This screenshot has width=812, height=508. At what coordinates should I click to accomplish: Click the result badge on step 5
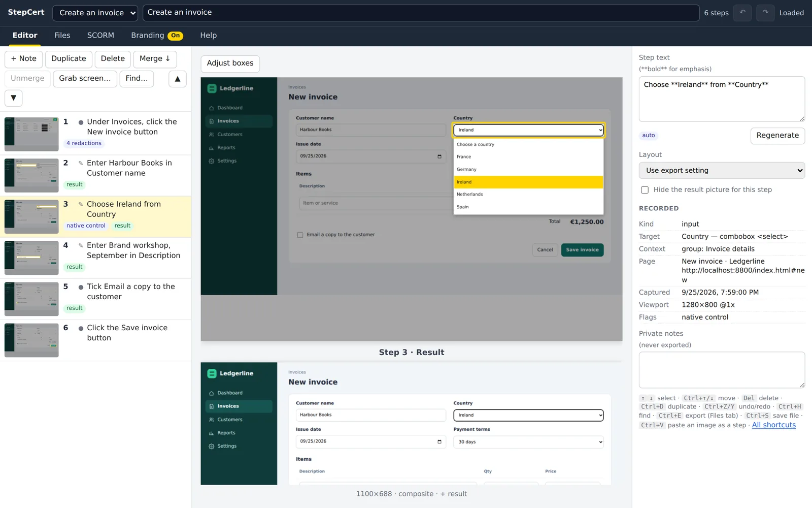[x=74, y=308]
